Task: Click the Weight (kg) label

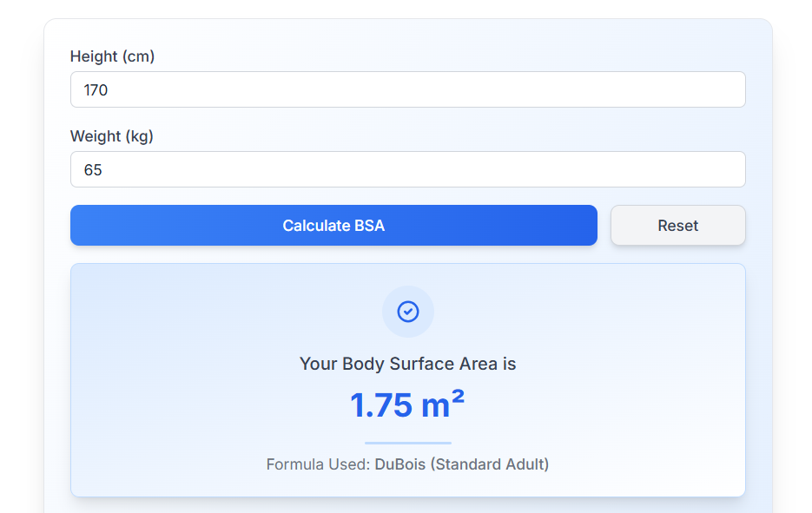Action: click(112, 136)
